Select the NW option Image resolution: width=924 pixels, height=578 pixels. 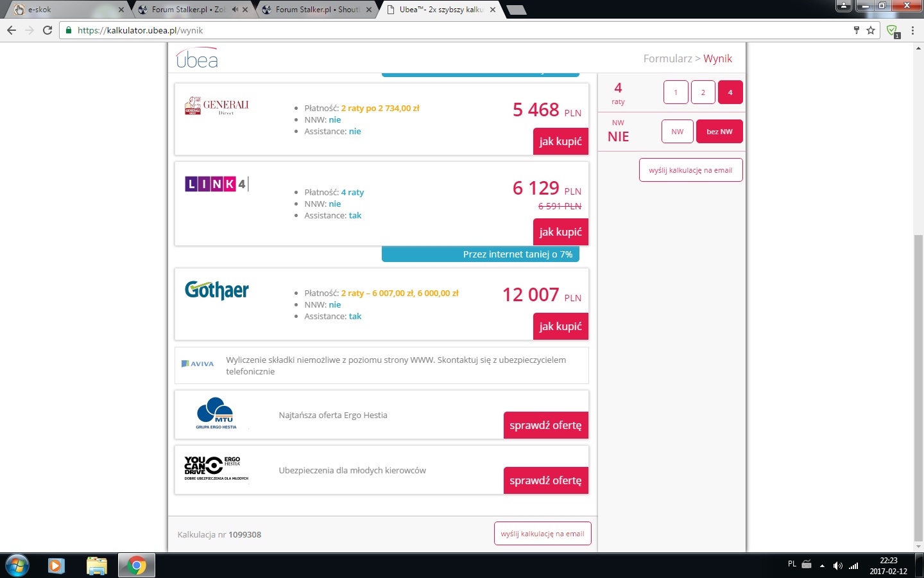(x=678, y=132)
